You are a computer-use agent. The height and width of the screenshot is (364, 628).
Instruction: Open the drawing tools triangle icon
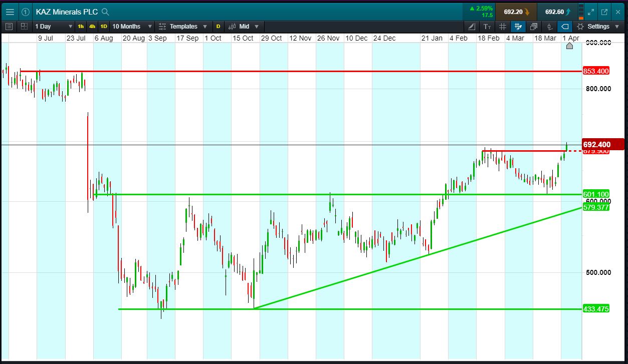coord(471,27)
